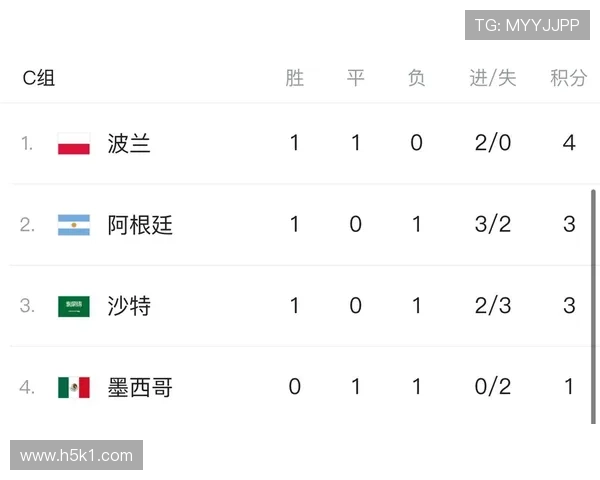Open the 阿根廷 team row

(300, 225)
